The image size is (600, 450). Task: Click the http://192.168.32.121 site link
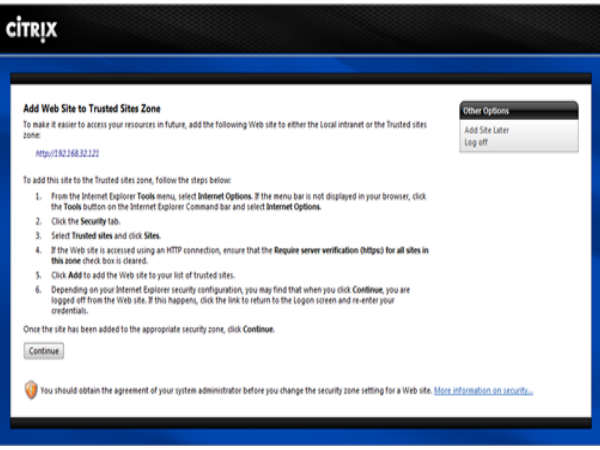point(67,153)
